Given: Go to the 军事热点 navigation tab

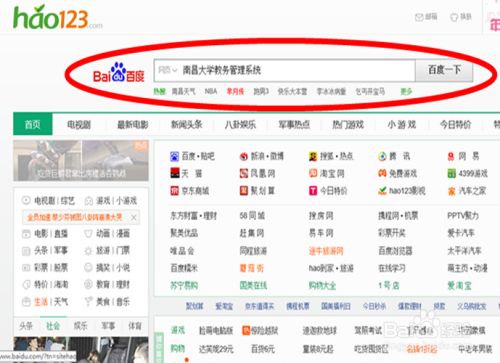Looking at the screenshot, I should click(294, 125).
